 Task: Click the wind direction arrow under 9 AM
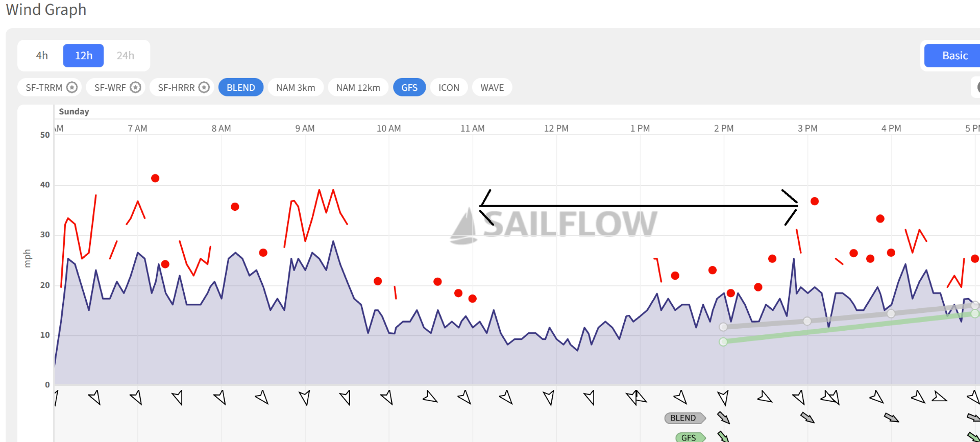(304, 398)
